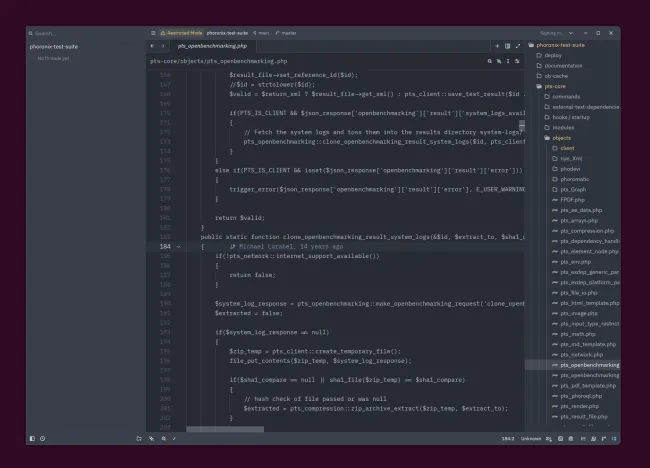Click the horizontal scrollbar thumb in editor
This screenshot has height=468, width=650.
[225, 429]
